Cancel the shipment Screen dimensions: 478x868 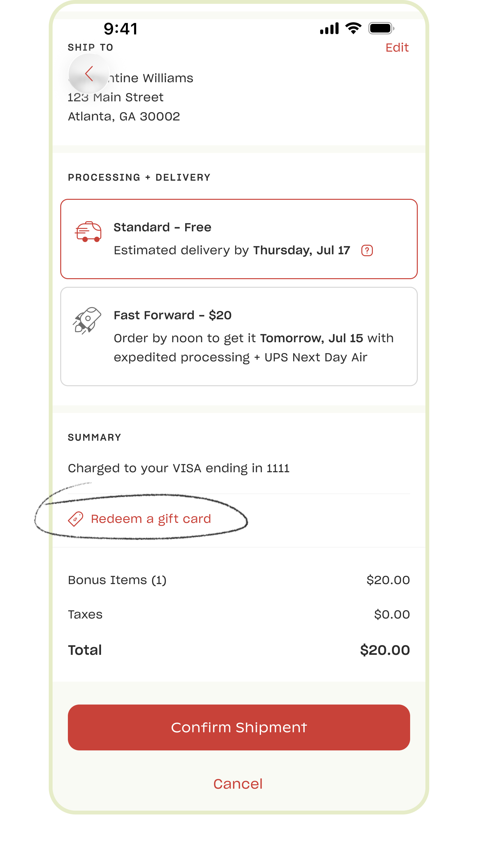(238, 783)
